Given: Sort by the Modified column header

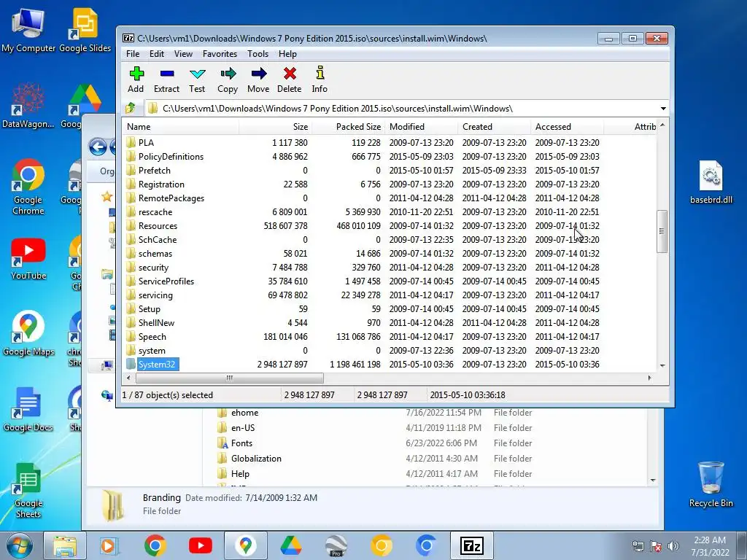Looking at the screenshot, I should click(x=421, y=127).
